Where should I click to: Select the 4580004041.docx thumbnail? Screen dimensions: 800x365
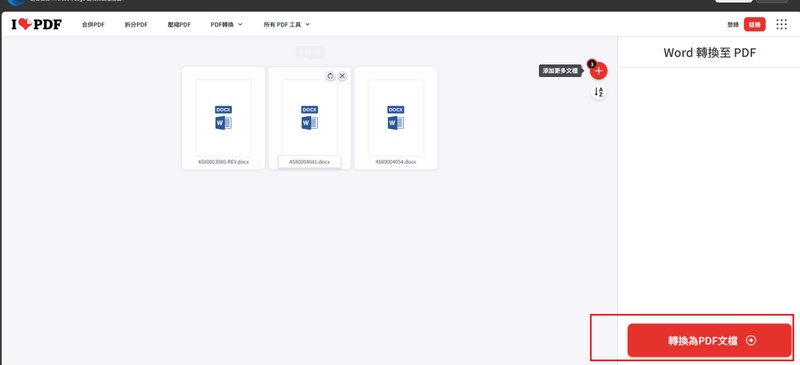tap(310, 118)
